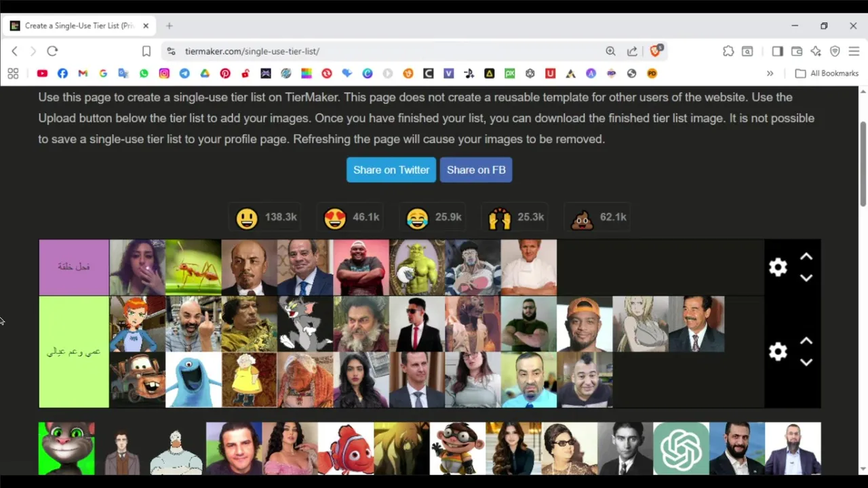This screenshot has height=488, width=868.
Task: Select the blue cartoon monster image
Action: coord(193,380)
